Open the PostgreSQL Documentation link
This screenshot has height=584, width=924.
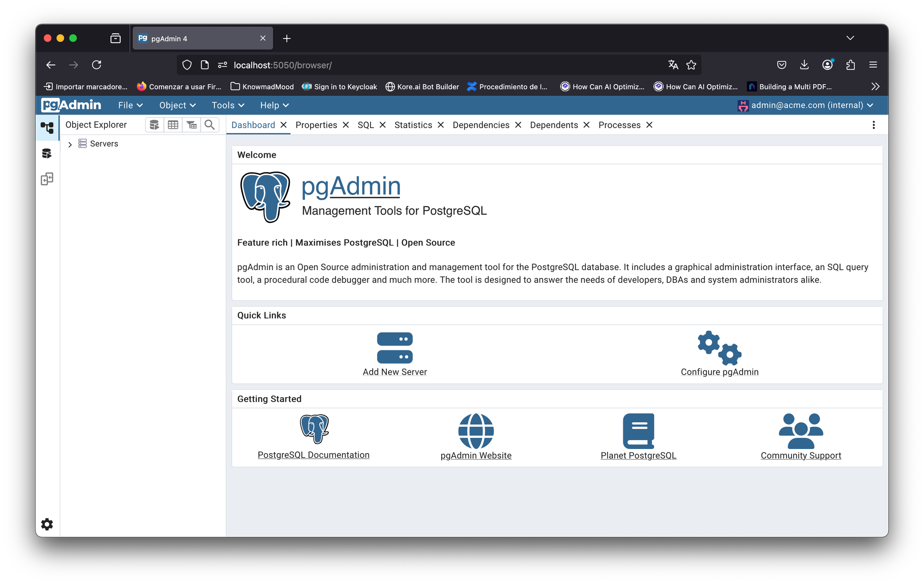[313, 455]
